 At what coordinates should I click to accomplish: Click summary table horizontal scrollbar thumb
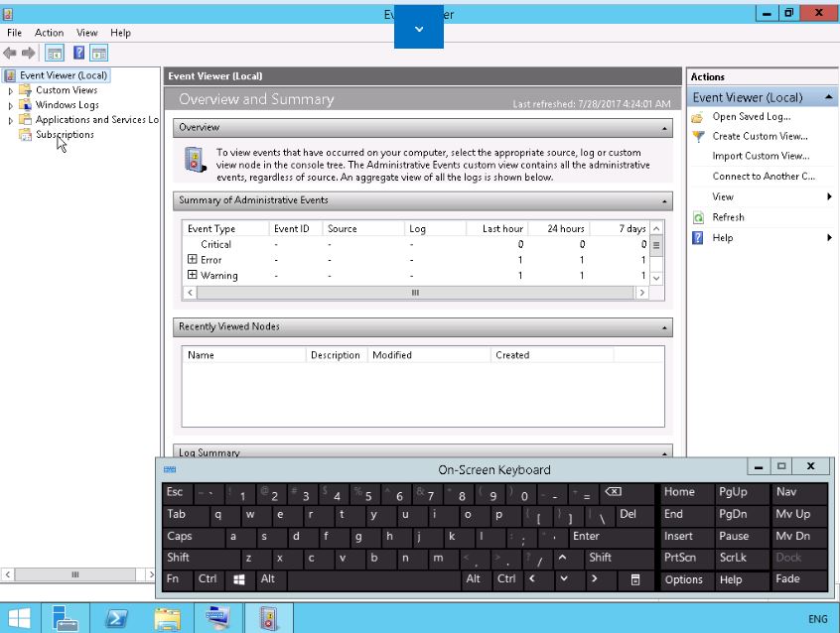pyautogui.click(x=415, y=293)
